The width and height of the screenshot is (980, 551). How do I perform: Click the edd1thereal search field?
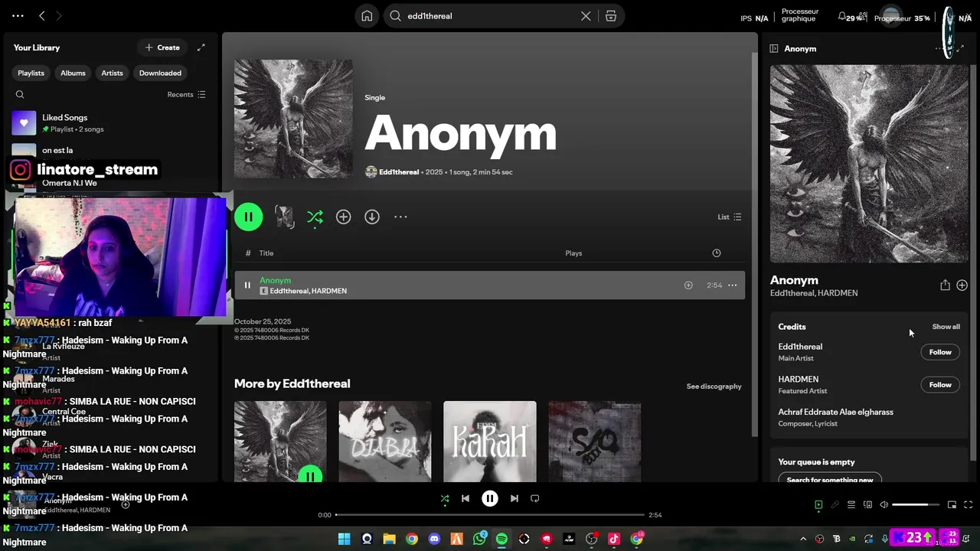click(490, 16)
